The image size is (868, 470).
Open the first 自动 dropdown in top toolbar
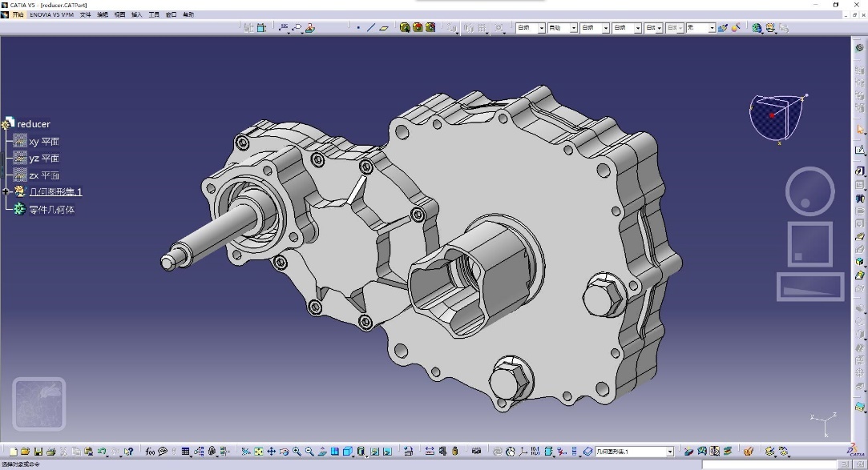coord(542,28)
